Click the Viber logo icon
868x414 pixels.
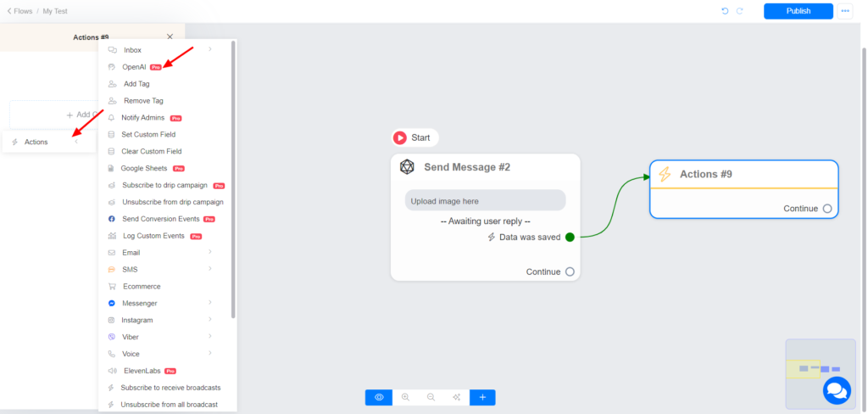click(111, 337)
